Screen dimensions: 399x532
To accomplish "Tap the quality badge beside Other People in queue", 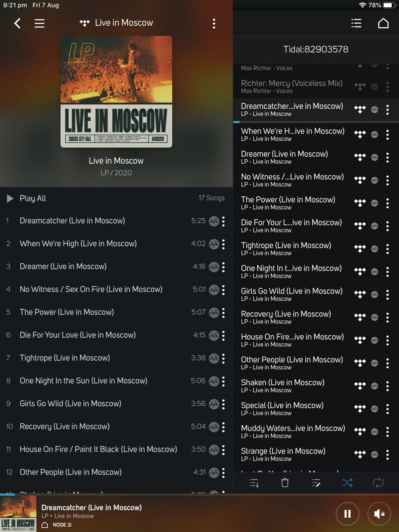I will pyautogui.click(x=375, y=363).
